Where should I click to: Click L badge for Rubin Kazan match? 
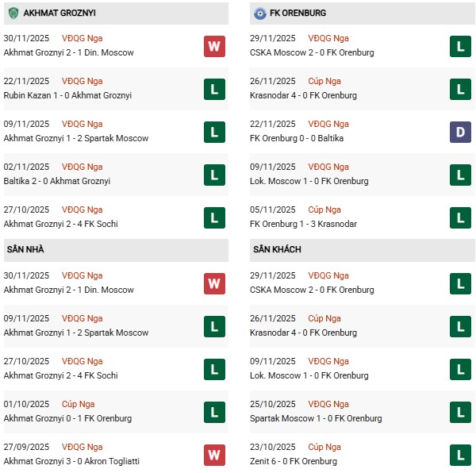(214, 89)
